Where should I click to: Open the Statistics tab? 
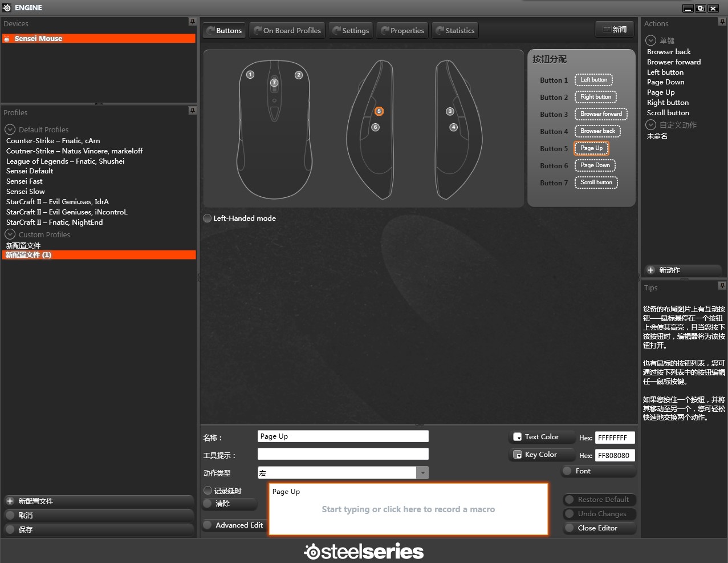click(x=455, y=30)
